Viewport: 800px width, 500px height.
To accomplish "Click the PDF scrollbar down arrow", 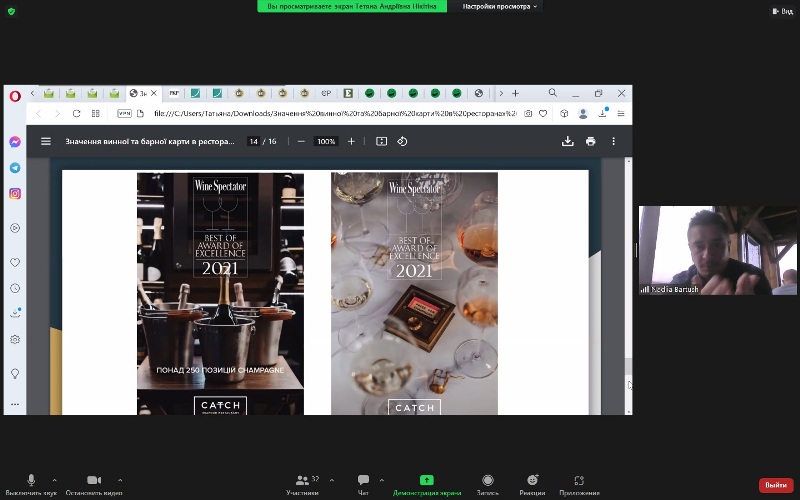I will [x=628, y=411].
